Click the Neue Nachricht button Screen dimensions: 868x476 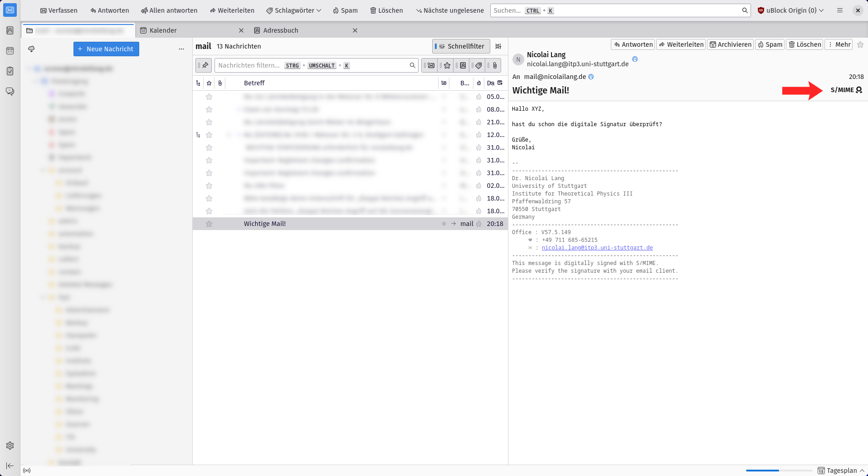tap(106, 49)
